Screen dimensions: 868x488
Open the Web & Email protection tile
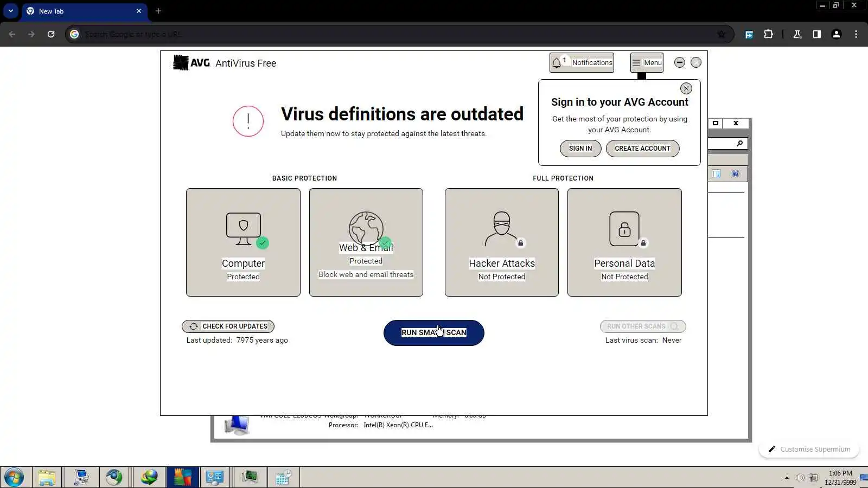pyautogui.click(x=366, y=242)
